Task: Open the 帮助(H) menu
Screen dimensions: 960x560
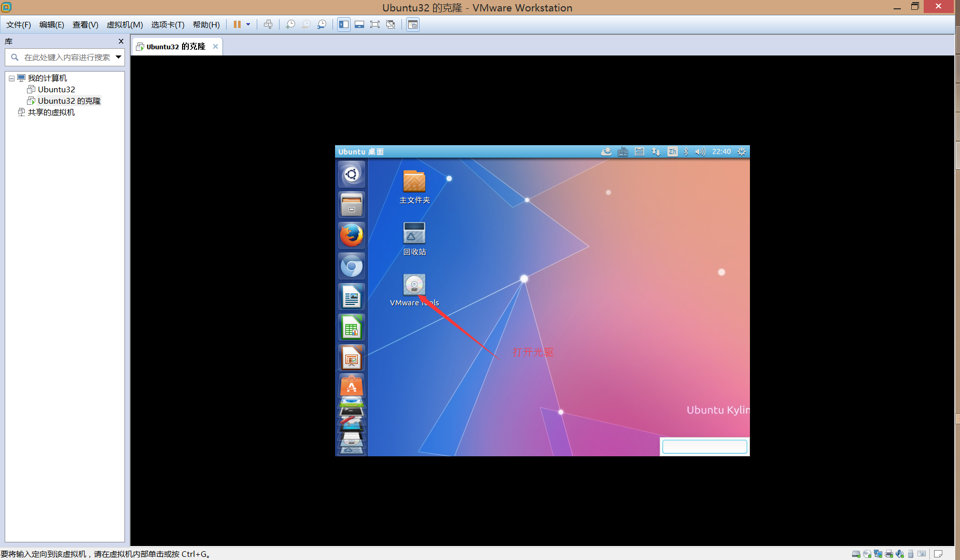Action: point(206,24)
